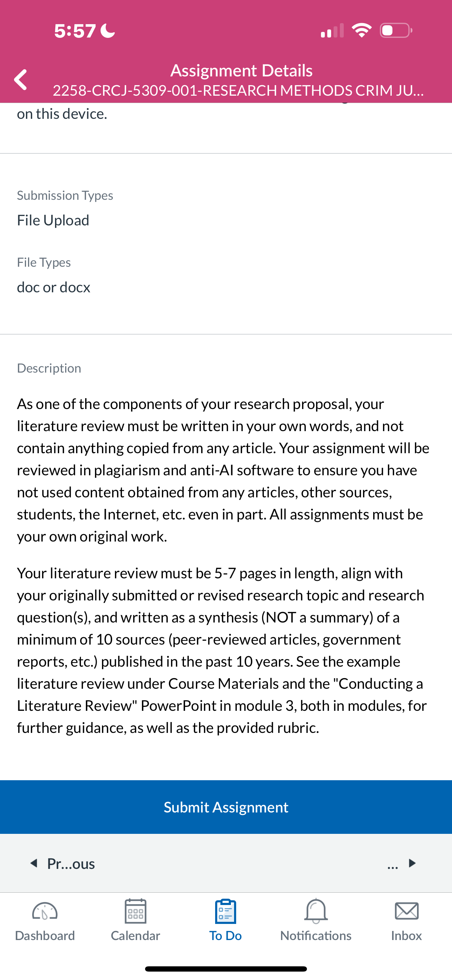Tap the course name subtitle in header

[238, 90]
